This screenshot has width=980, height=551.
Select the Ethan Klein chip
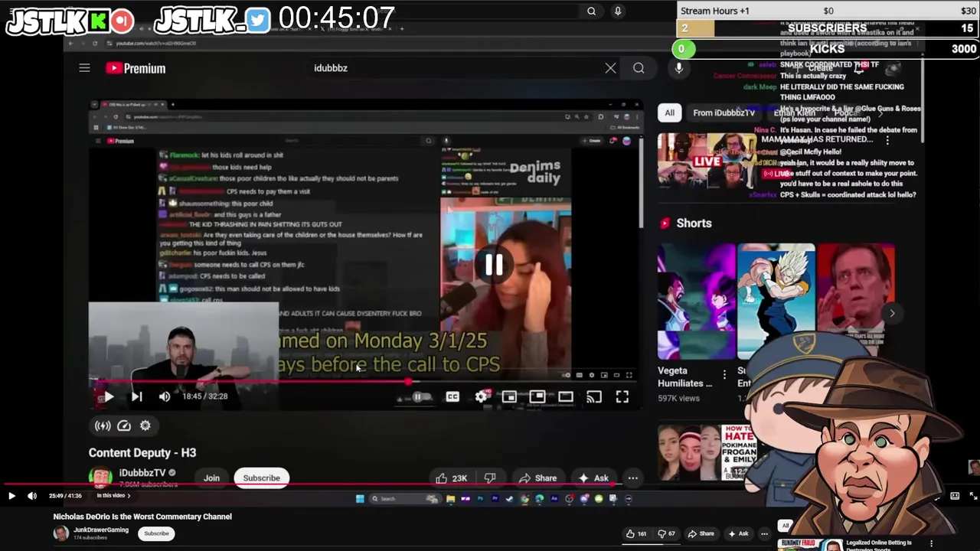pyautogui.click(x=795, y=112)
